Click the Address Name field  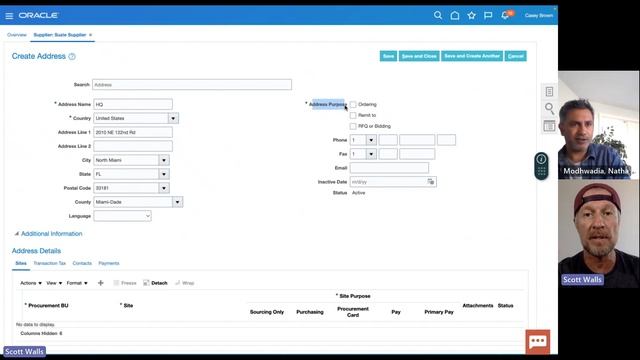tap(133, 104)
